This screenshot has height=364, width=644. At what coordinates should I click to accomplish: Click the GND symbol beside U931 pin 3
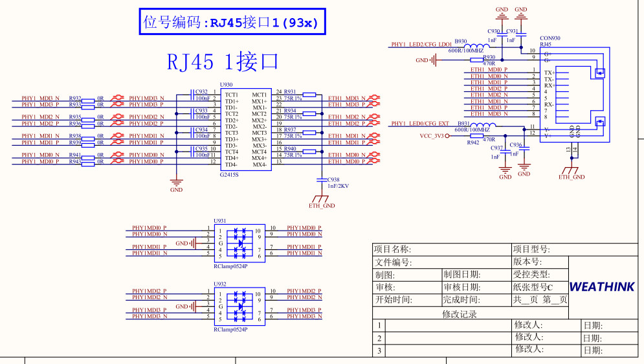click(193, 244)
